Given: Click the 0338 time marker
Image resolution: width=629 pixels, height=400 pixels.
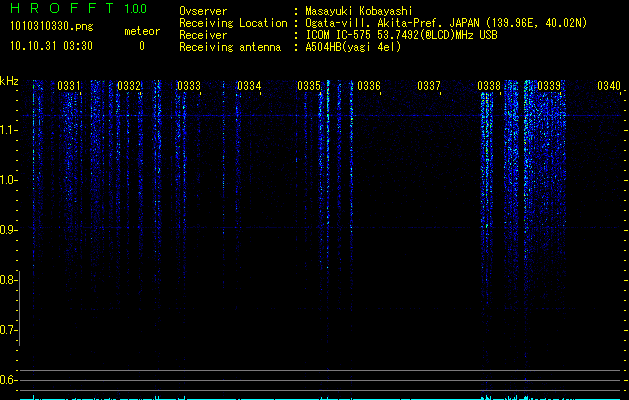Looking at the screenshot, I should tap(489, 86).
